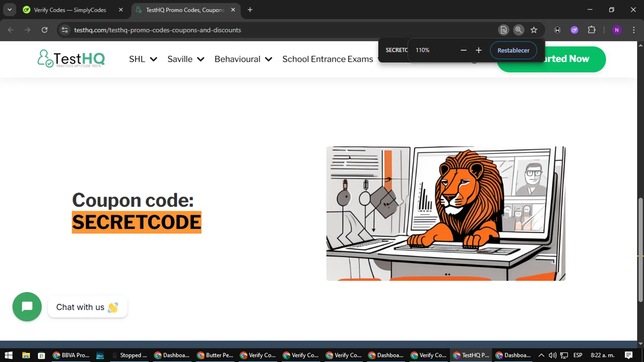Select the SECRETCODE highlighted coupon text
Screen dimensions: 644x362
tap(137, 222)
